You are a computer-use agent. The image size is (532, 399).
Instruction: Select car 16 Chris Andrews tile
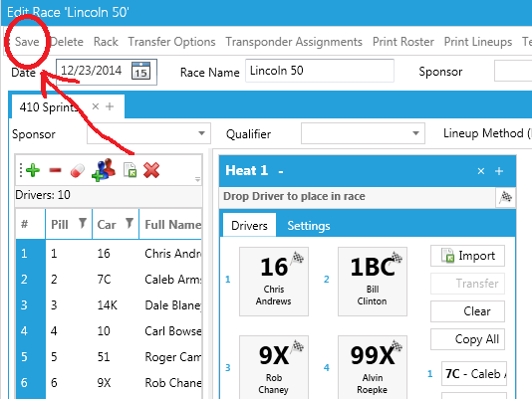[274, 282]
